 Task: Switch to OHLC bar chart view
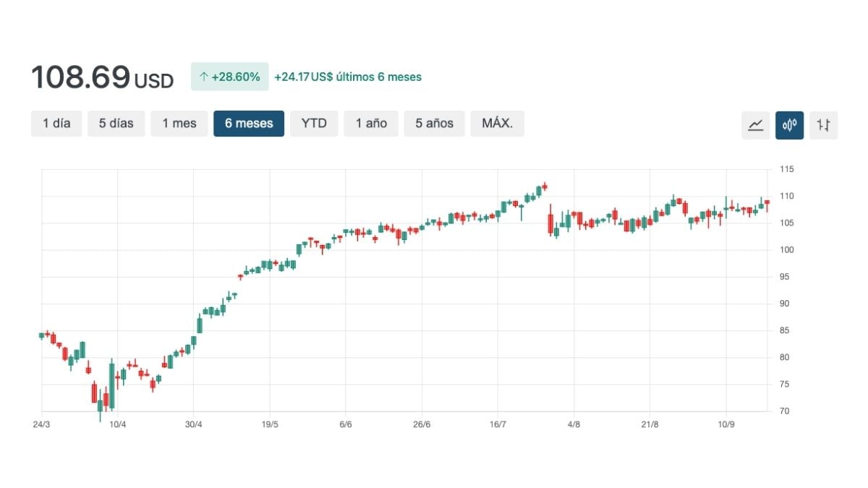(823, 124)
